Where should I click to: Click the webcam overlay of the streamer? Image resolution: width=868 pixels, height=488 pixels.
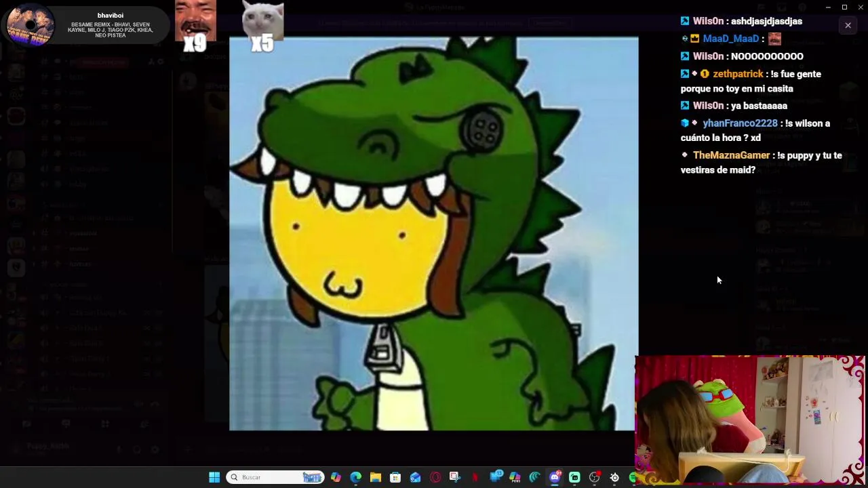pos(751,420)
